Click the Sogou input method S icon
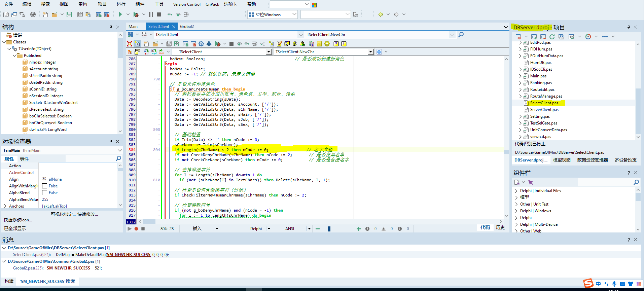 click(x=588, y=283)
